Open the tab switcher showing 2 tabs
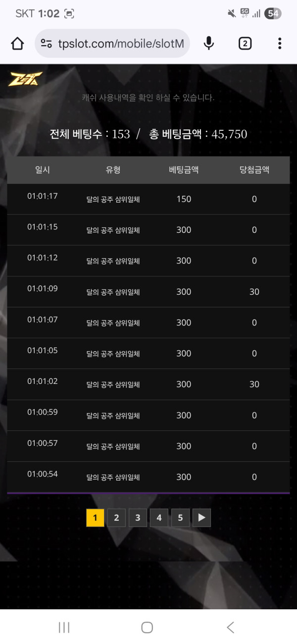The height and width of the screenshot is (644, 297). [245, 44]
